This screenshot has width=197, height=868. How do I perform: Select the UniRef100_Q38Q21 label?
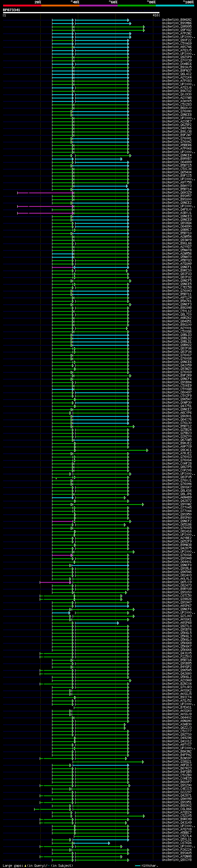click(x=177, y=762)
